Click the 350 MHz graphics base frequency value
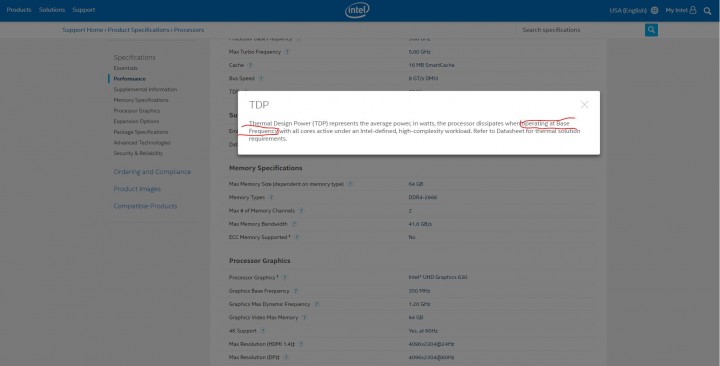Image resolution: width=720 pixels, height=366 pixels. pyautogui.click(x=419, y=291)
